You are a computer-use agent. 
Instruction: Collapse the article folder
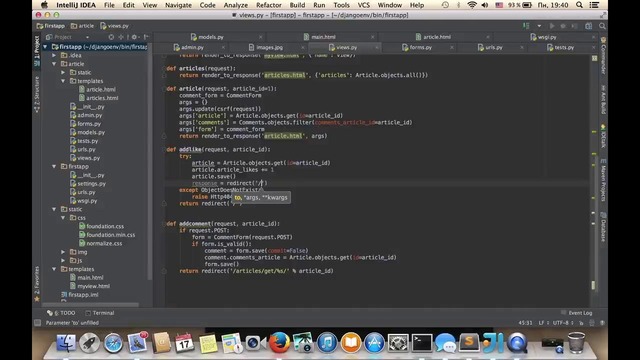(54, 64)
